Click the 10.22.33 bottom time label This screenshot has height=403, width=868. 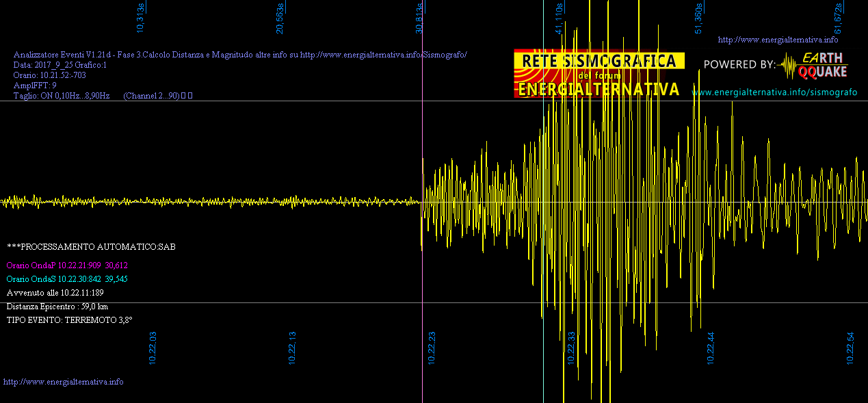click(572, 348)
